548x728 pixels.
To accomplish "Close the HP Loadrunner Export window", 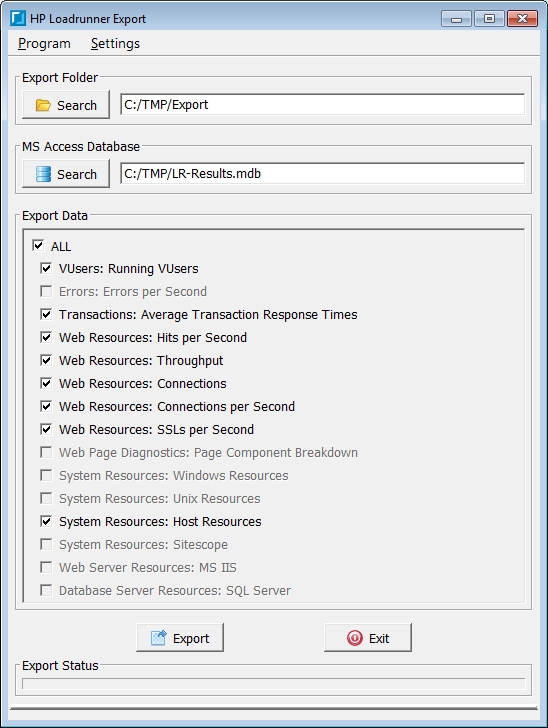I will click(x=522, y=19).
